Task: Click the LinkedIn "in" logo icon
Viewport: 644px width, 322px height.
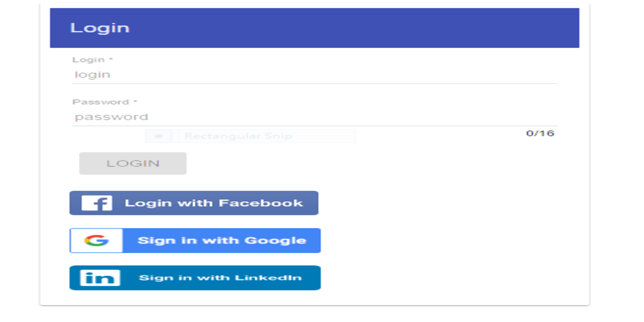Action: [100, 278]
